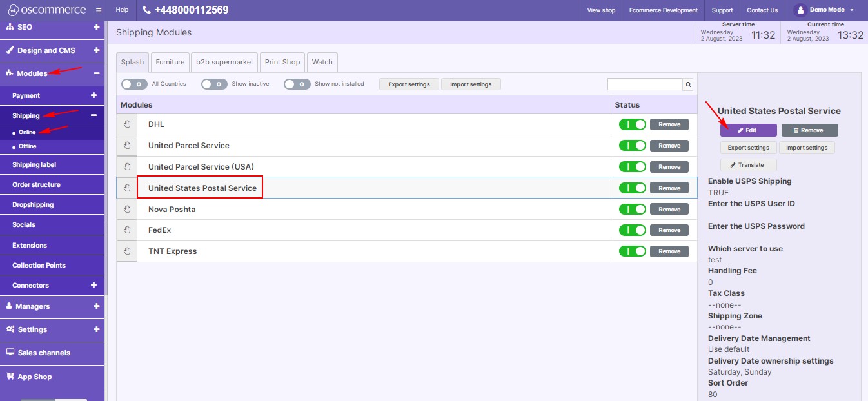Click the drag handle icon for FedEx row
The height and width of the screenshot is (401, 868).
tap(127, 230)
